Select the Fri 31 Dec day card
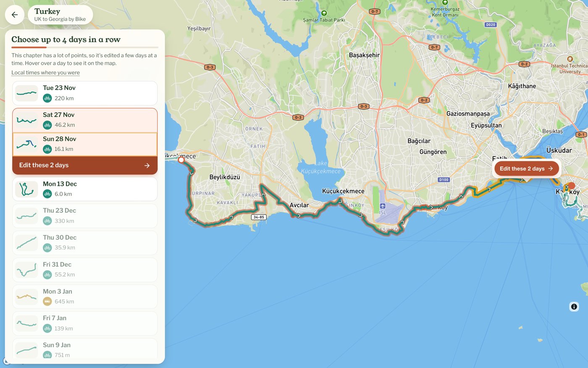 coord(85,270)
